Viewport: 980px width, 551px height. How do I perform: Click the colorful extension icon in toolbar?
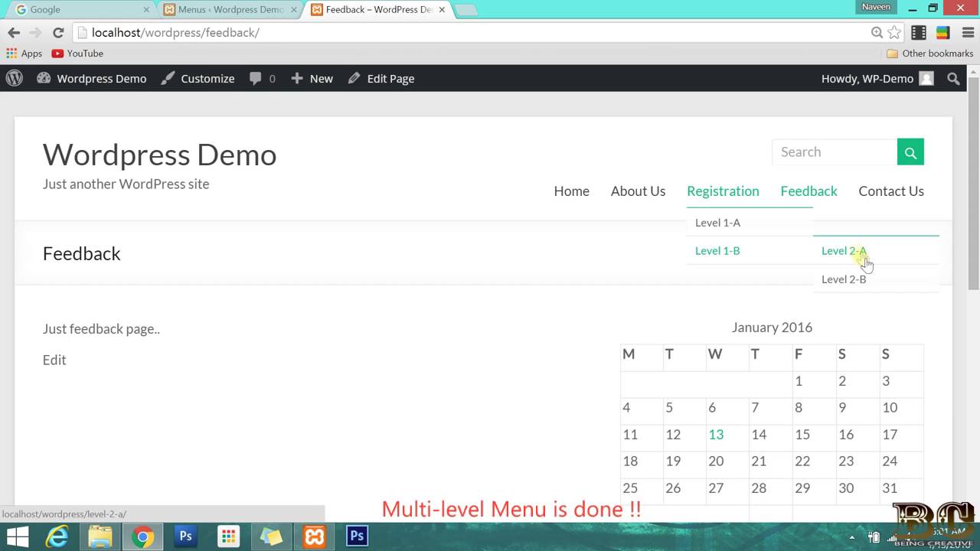click(942, 32)
